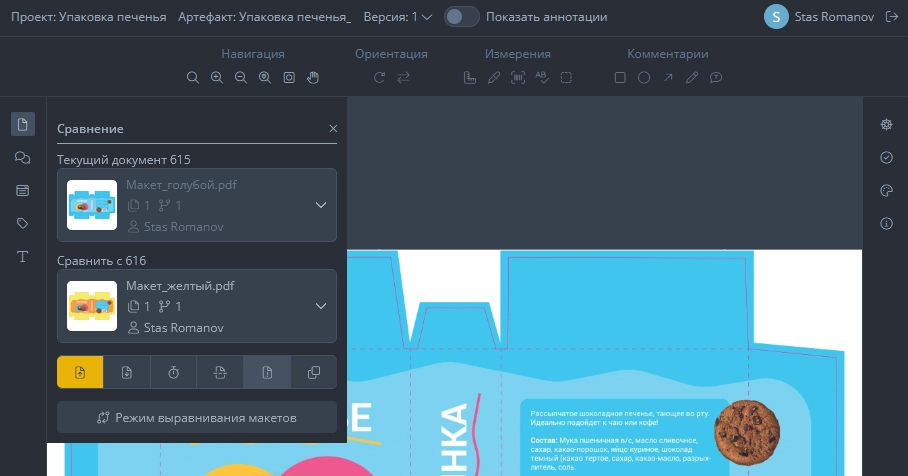
Task: Open the color palette panel icon
Action: 885,190
